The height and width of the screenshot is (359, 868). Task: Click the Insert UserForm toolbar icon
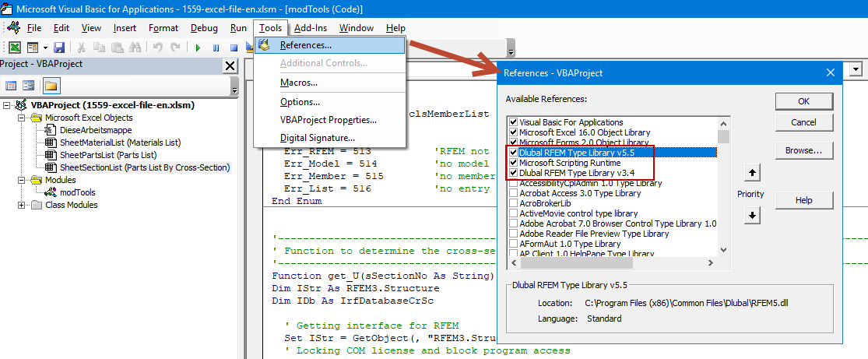pyautogui.click(x=33, y=48)
